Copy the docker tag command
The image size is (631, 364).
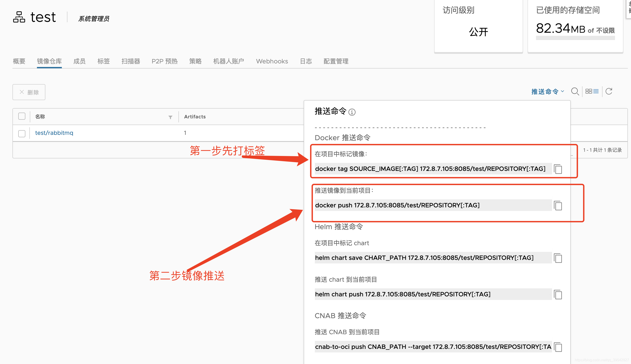(x=558, y=169)
